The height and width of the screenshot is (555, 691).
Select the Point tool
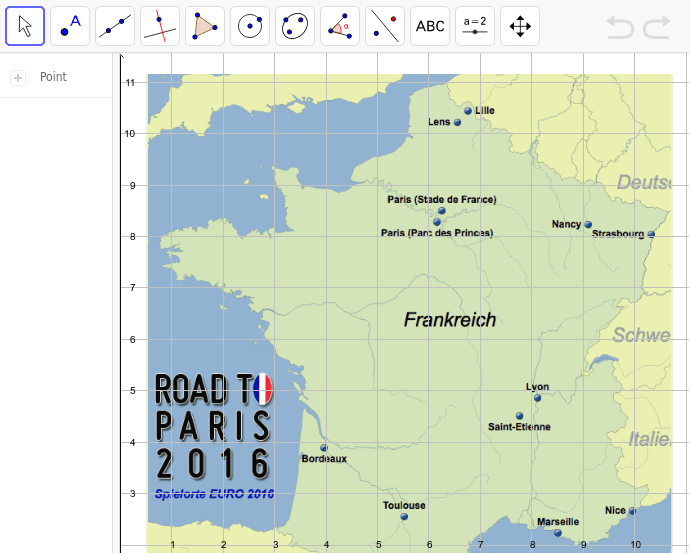70,26
